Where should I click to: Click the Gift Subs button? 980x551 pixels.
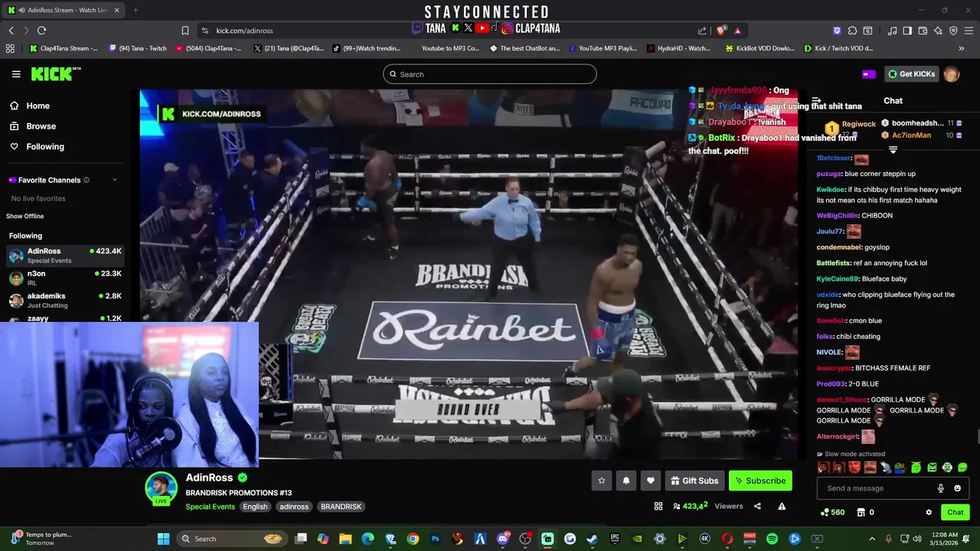pos(694,481)
